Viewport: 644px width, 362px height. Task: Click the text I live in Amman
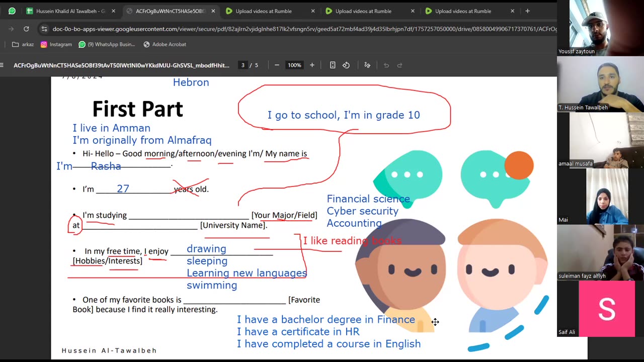(111, 128)
